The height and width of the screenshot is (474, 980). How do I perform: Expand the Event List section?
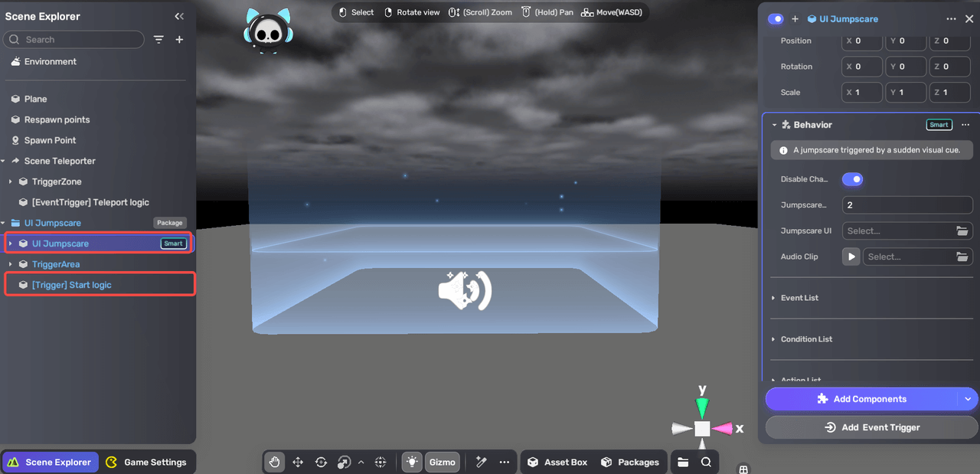point(800,298)
